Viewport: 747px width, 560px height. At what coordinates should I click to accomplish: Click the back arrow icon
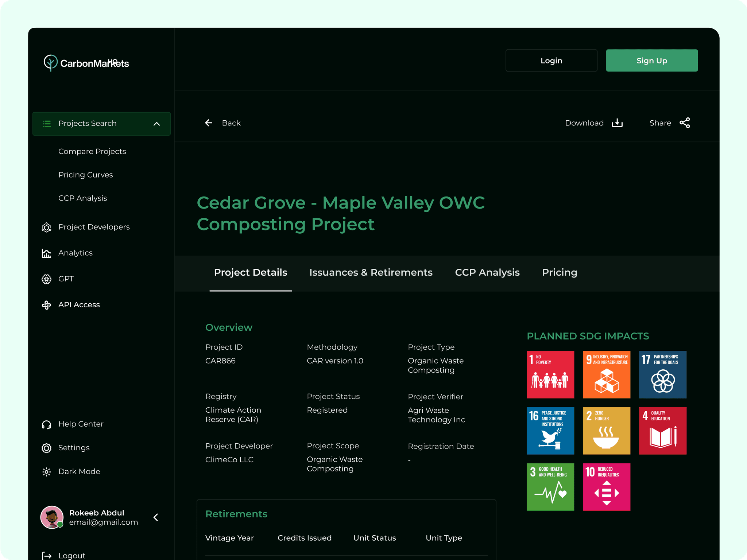pos(209,123)
